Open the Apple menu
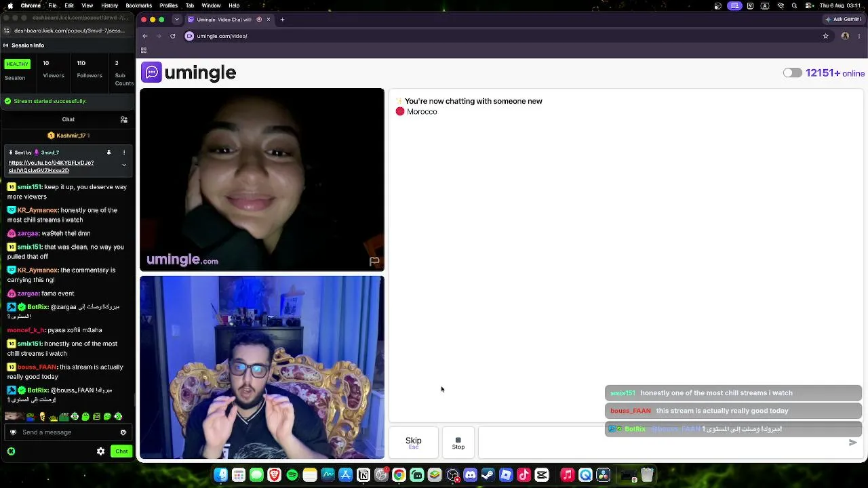 coord(9,5)
